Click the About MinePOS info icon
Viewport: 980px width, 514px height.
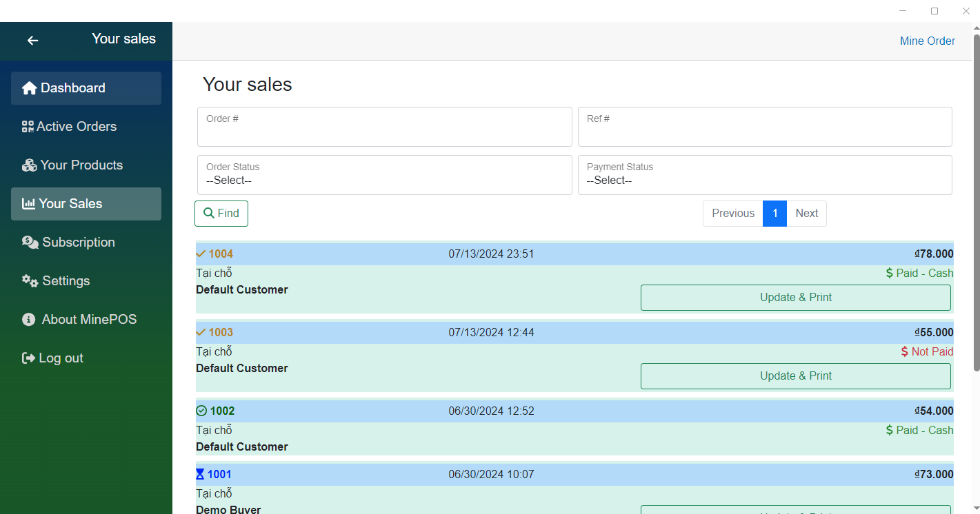pyautogui.click(x=29, y=320)
